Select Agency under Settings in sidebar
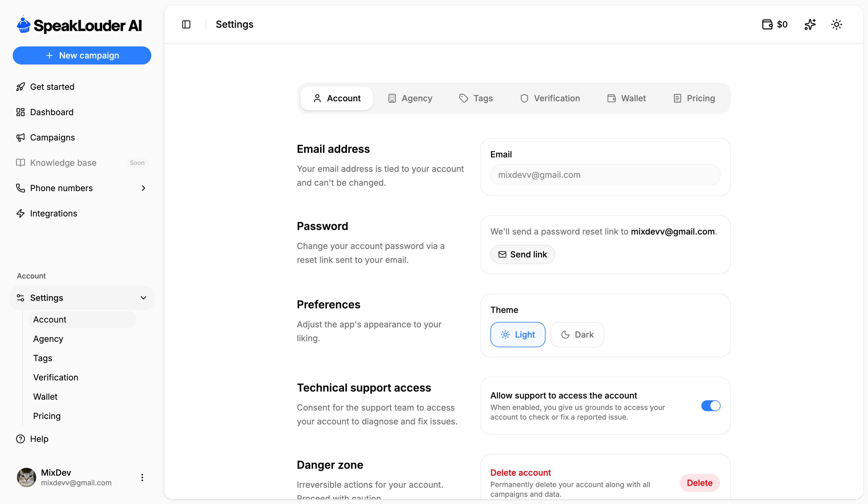This screenshot has width=868, height=504. [82, 339]
